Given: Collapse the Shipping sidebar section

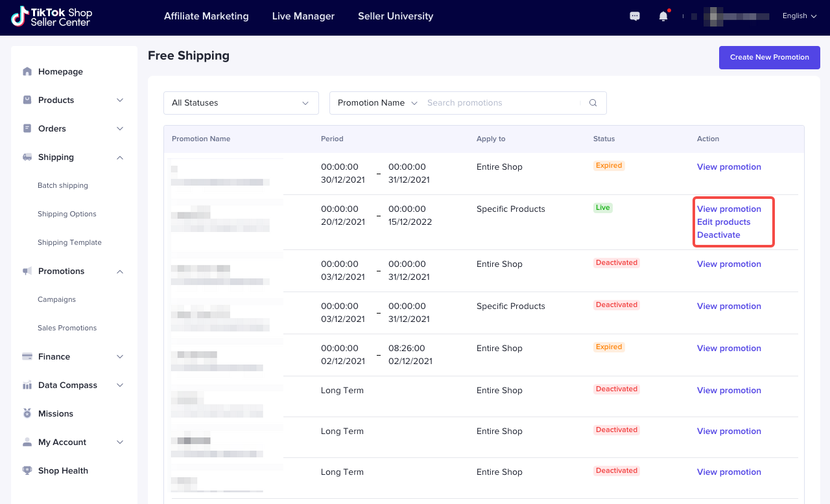Looking at the screenshot, I should (120, 157).
